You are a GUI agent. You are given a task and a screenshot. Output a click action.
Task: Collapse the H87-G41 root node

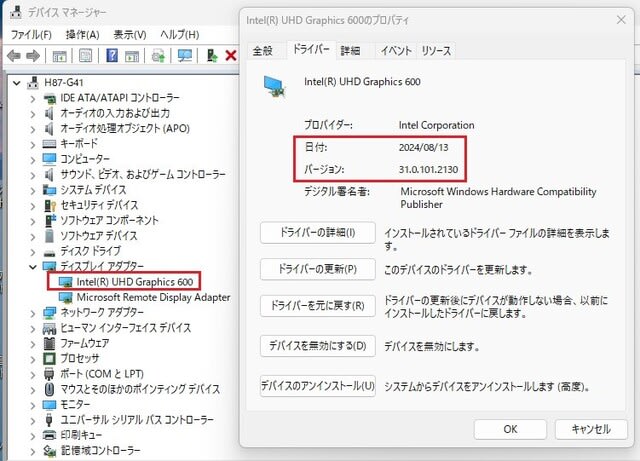[x=17, y=83]
